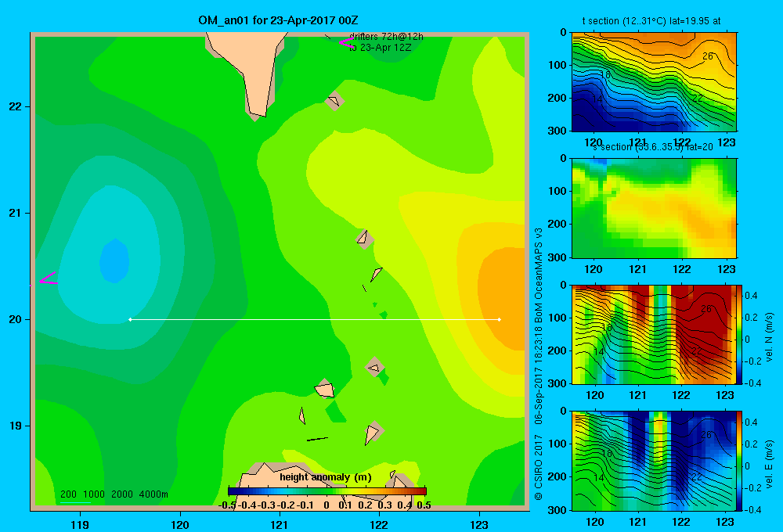Click the 'vel. N (m/s)' axis label
The width and height of the screenshot is (783, 532).
point(769,337)
